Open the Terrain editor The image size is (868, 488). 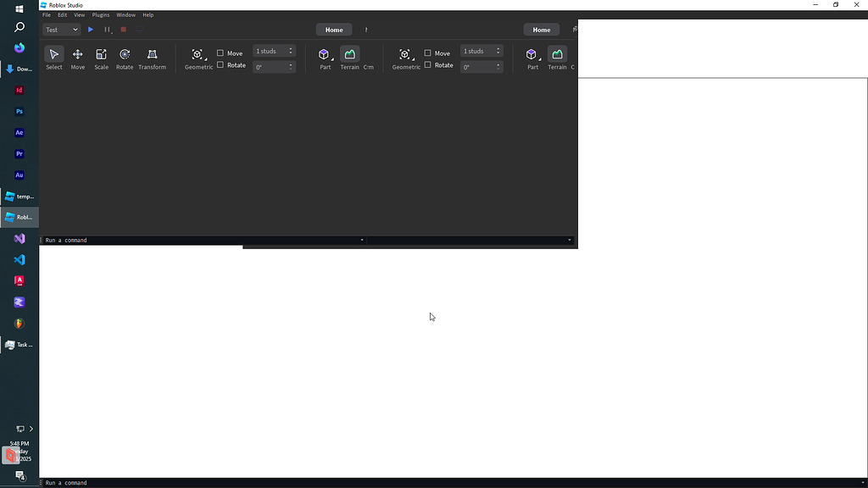tap(349, 56)
